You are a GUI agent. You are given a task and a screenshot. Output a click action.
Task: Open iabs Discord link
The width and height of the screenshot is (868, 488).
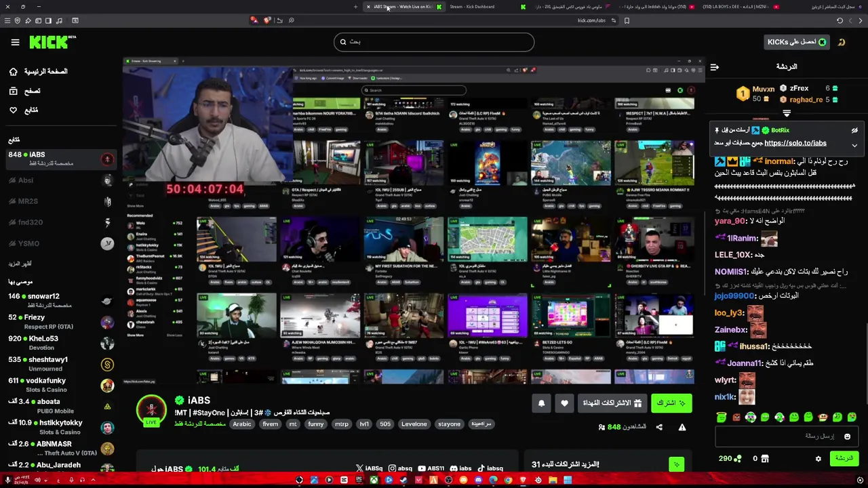point(461,468)
